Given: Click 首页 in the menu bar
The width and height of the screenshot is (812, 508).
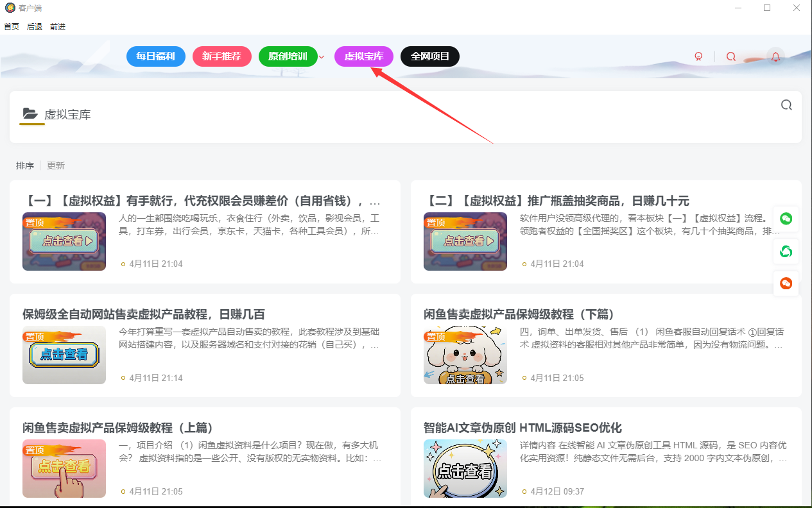Looking at the screenshot, I should click(x=11, y=26).
